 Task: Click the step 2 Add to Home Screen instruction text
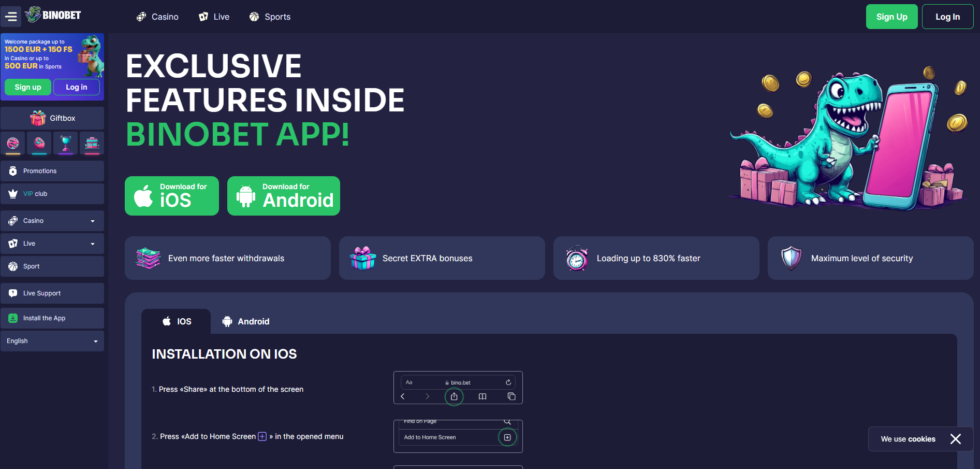[x=247, y=436]
